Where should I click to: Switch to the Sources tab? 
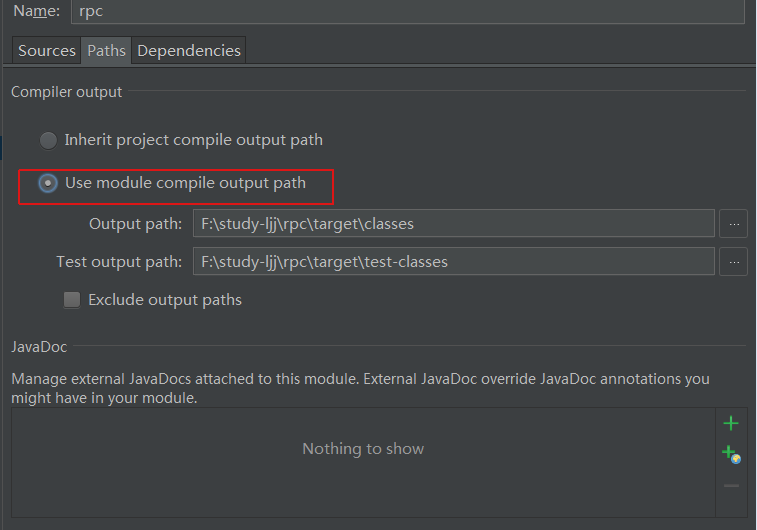(47, 50)
